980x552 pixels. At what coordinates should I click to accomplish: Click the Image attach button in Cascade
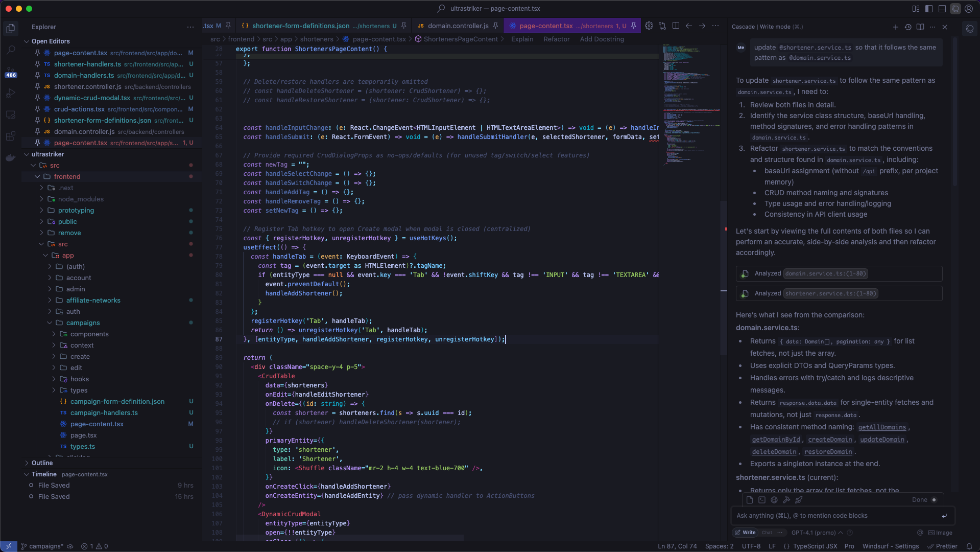pyautogui.click(x=940, y=533)
